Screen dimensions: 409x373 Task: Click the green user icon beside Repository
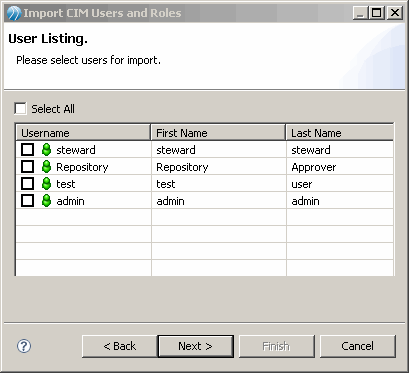tap(47, 167)
